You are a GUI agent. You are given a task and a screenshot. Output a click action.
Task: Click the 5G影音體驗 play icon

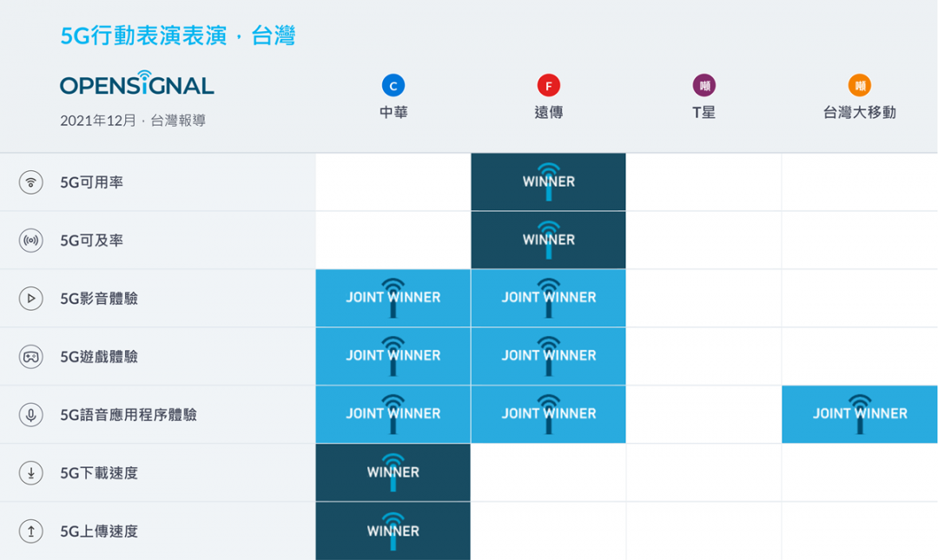click(31, 299)
